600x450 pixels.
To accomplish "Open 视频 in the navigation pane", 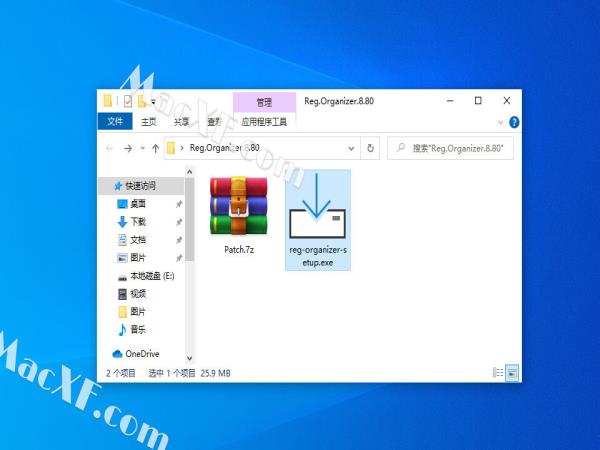I will click(x=138, y=294).
